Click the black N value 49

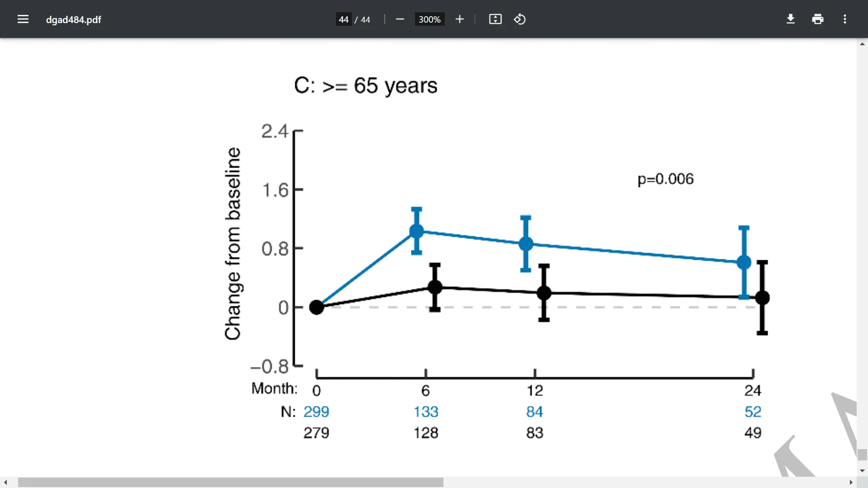click(753, 433)
